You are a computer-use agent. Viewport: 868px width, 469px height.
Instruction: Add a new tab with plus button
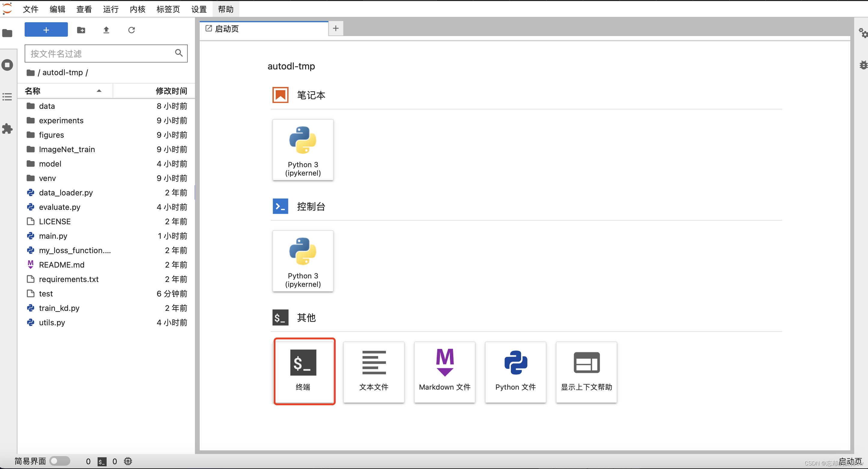[x=335, y=29]
